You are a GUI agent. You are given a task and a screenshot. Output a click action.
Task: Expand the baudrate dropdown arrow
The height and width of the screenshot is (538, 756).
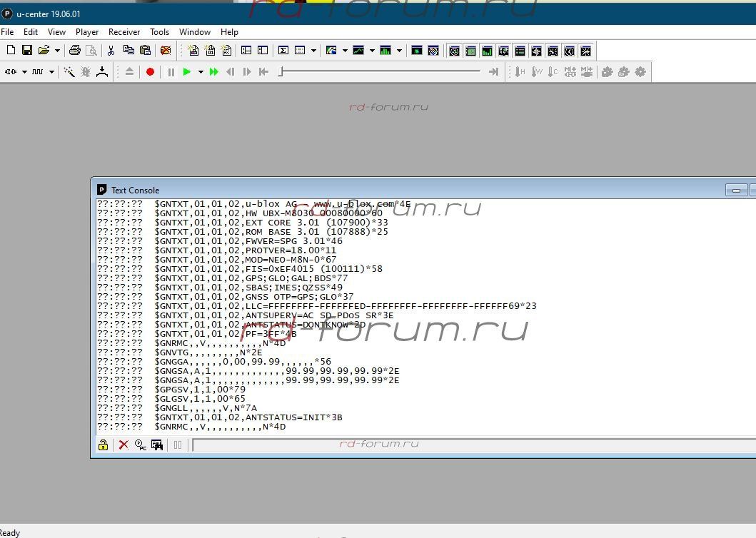(x=51, y=72)
